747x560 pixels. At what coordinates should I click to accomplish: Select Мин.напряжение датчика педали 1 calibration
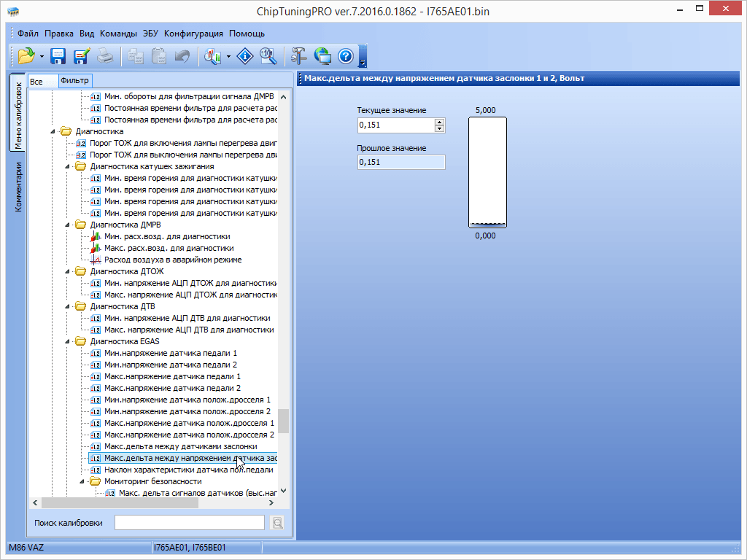170,353
